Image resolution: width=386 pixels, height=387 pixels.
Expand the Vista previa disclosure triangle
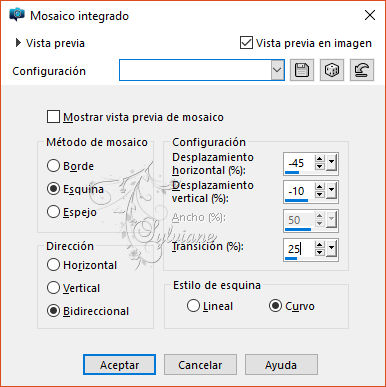coord(18,43)
